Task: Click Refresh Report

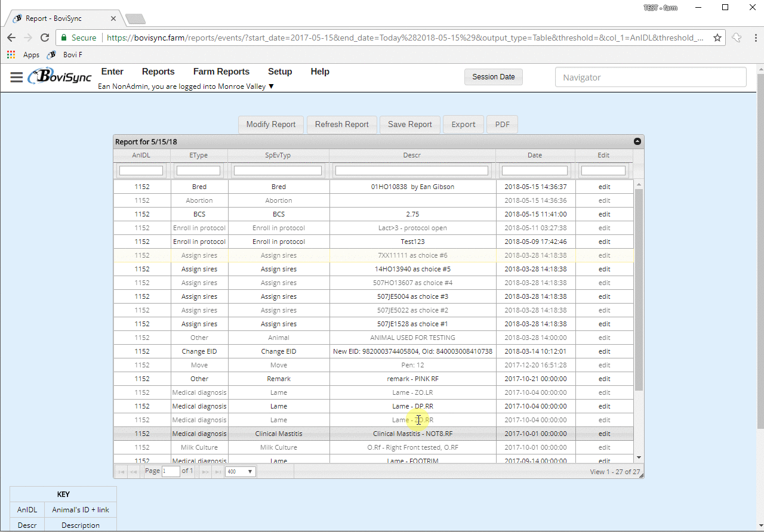Action: pos(342,125)
